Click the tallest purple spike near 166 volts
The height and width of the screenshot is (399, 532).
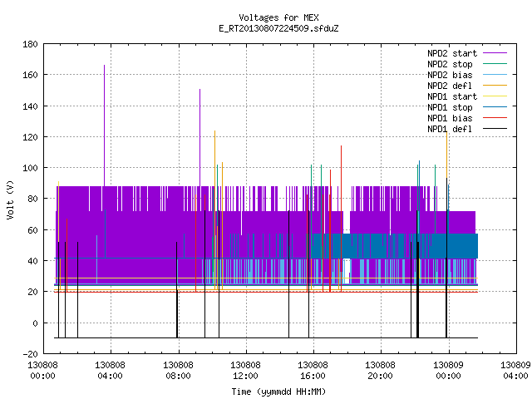[104, 126]
